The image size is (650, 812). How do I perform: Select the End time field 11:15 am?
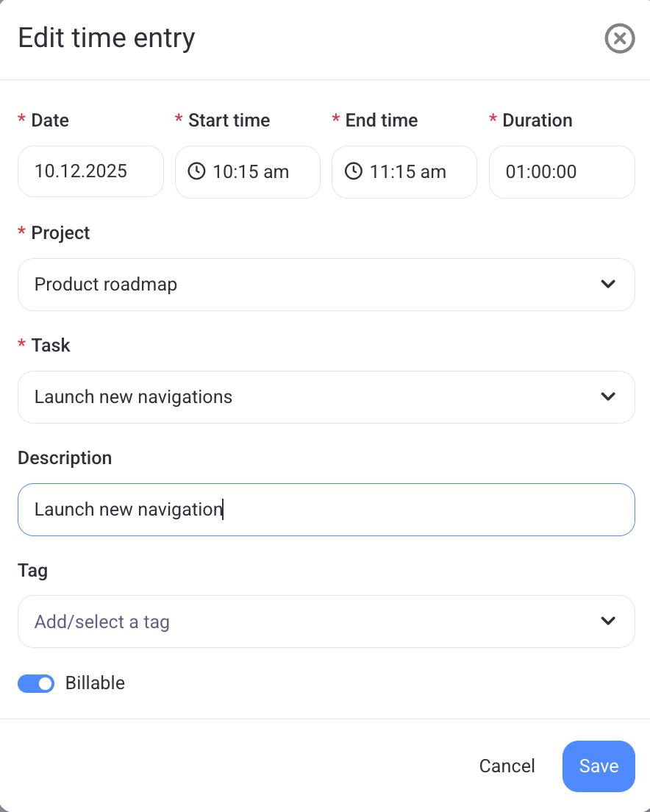[x=408, y=171]
